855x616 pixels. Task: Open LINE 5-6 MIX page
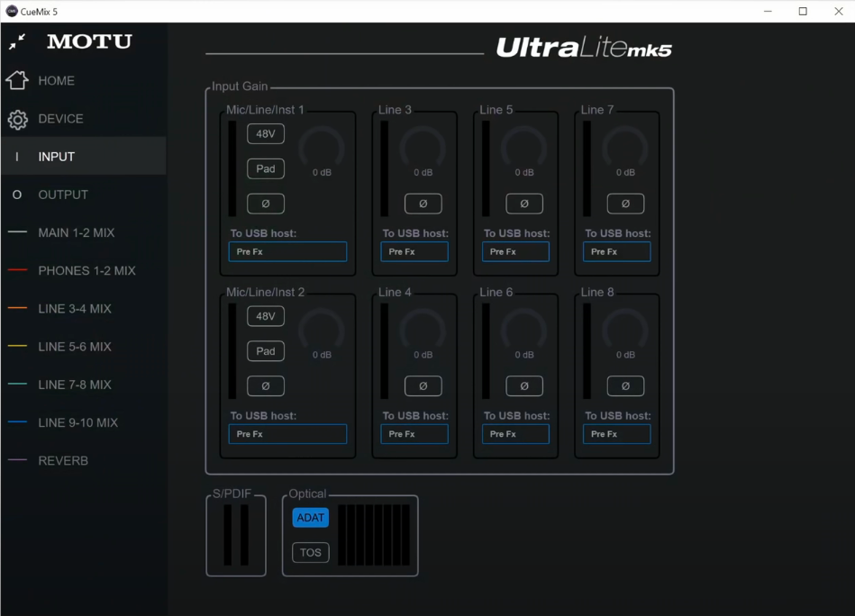84,347
